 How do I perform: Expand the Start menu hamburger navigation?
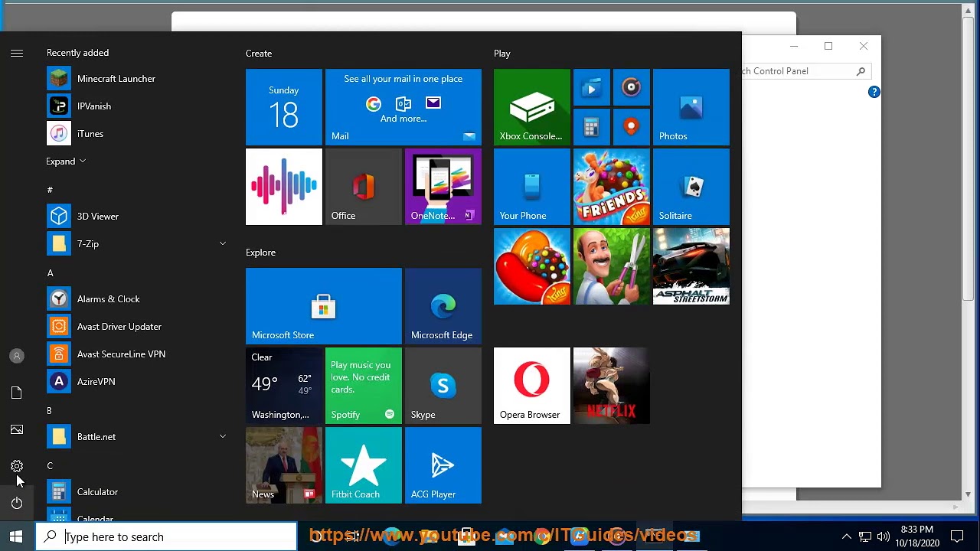coord(17,53)
